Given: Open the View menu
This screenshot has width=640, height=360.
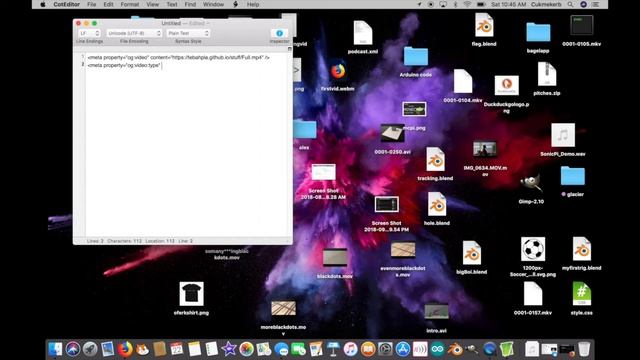Looking at the screenshot, I should pyautogui.click(x=153, y=4).
